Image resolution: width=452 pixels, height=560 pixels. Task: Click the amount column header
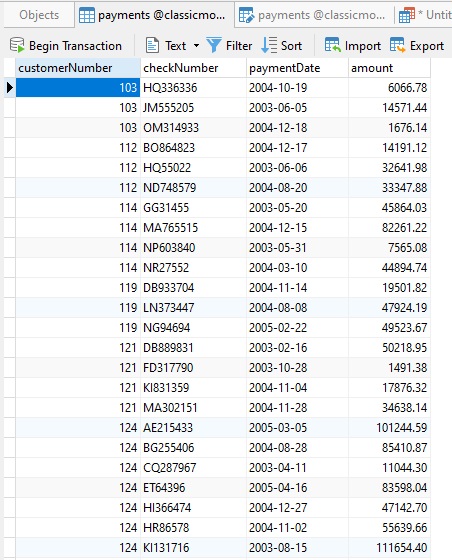point(389,68)
